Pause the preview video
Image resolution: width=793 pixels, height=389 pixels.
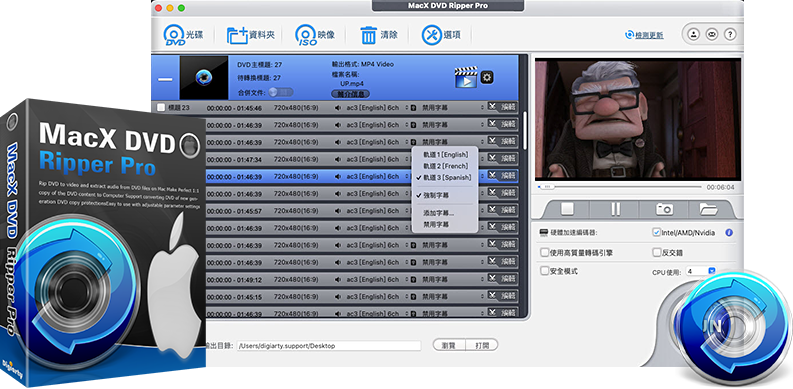(615, 209)
